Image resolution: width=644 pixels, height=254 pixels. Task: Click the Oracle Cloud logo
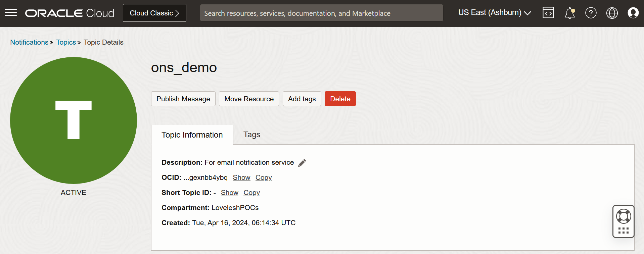tap(70, 13)
